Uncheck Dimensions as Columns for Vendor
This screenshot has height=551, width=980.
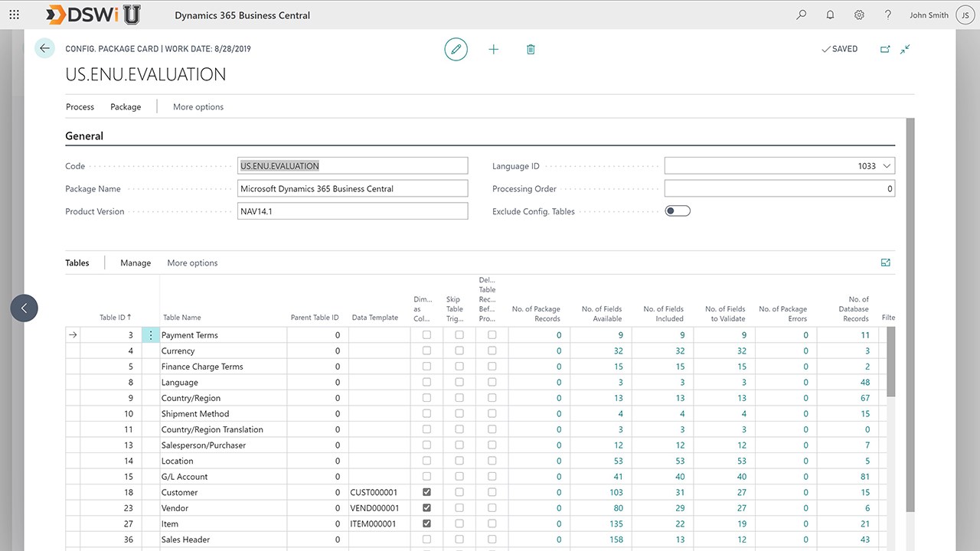426,508
